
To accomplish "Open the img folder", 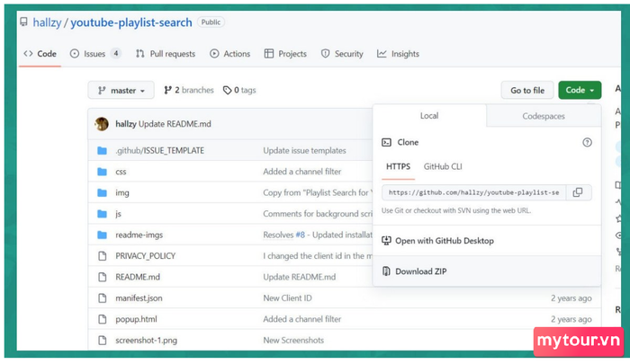I will (122, 192).
